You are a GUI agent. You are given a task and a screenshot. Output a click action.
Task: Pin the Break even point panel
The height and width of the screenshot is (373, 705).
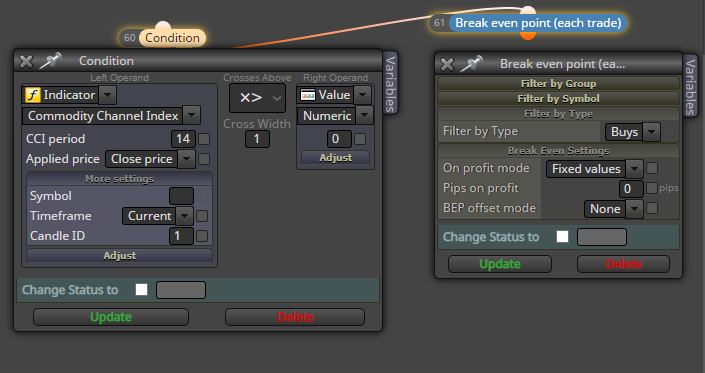tap(471, 64)
